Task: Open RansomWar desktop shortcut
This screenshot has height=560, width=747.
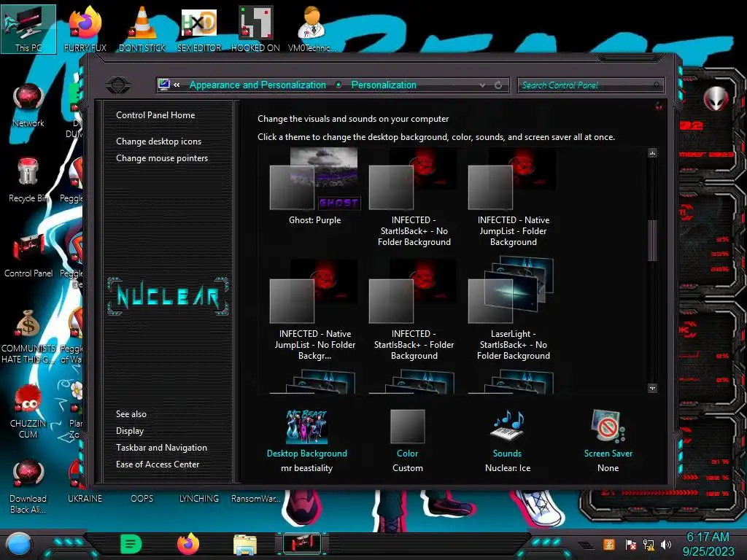Action: point(255,498)
